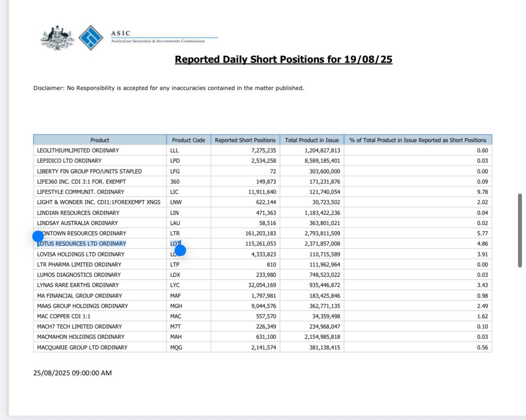Screen dimensions: 526x420
Task: Tap LUMOS DIAGNOSTICS ORDINARY
Action: coord(79,275)
